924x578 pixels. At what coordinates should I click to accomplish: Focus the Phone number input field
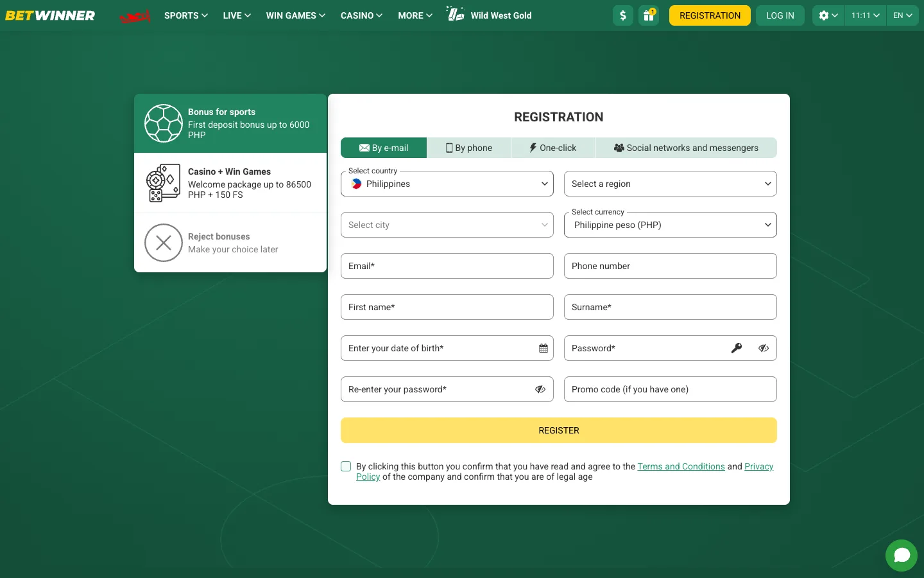click(671, 266)
